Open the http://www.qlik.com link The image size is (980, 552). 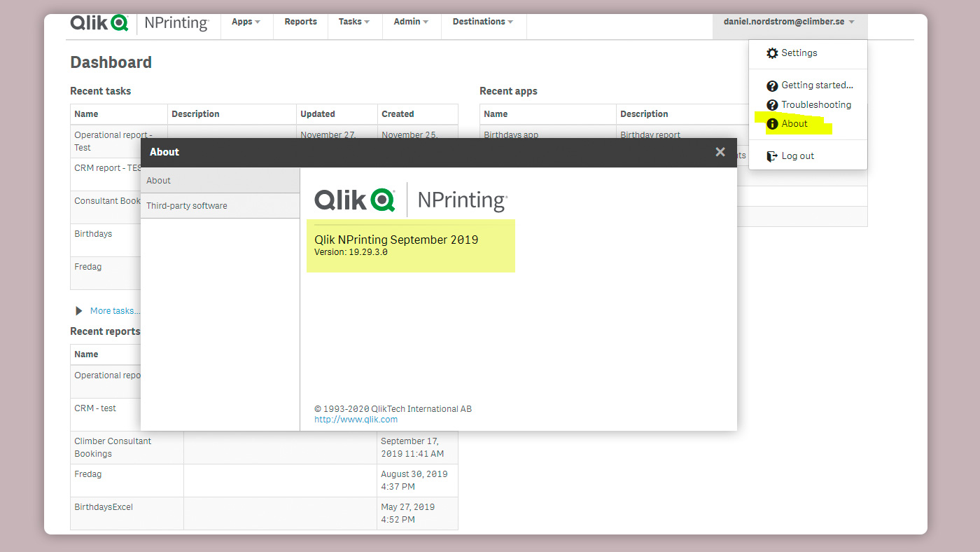tap(356, 420)
